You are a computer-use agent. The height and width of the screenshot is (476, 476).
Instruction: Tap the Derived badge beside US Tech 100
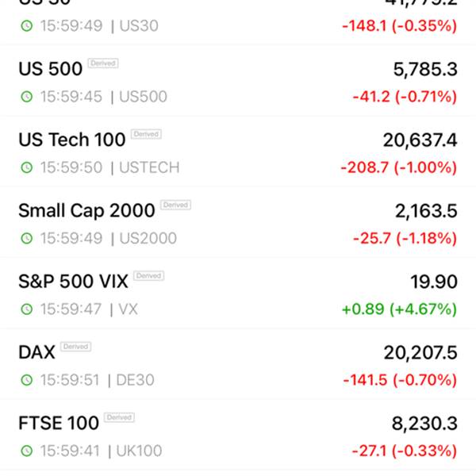click(x=146, y=134)
